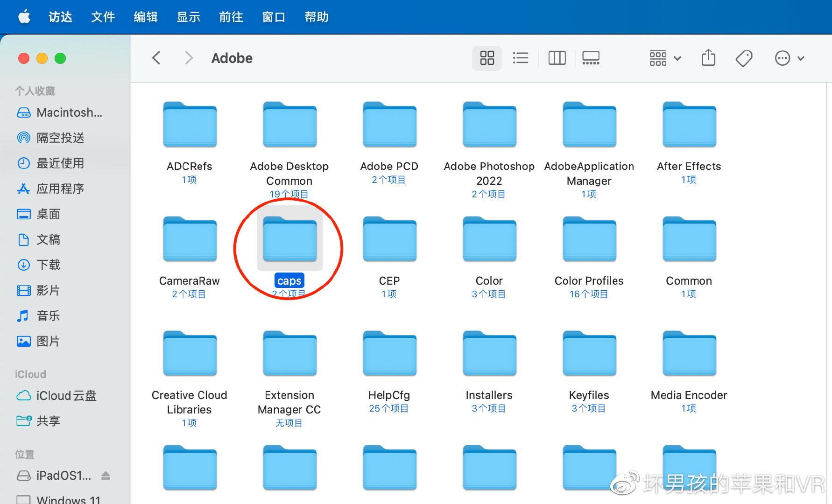Open the 编辑 menu
The image size is (832, 504).
(x=146, y=17)
